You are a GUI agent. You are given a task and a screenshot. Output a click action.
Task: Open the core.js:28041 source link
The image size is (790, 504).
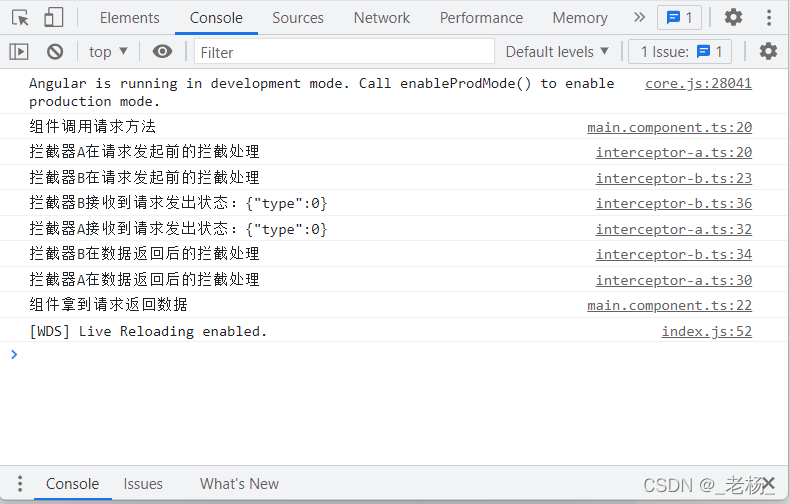pyautogui.click(x=698, y=83)
